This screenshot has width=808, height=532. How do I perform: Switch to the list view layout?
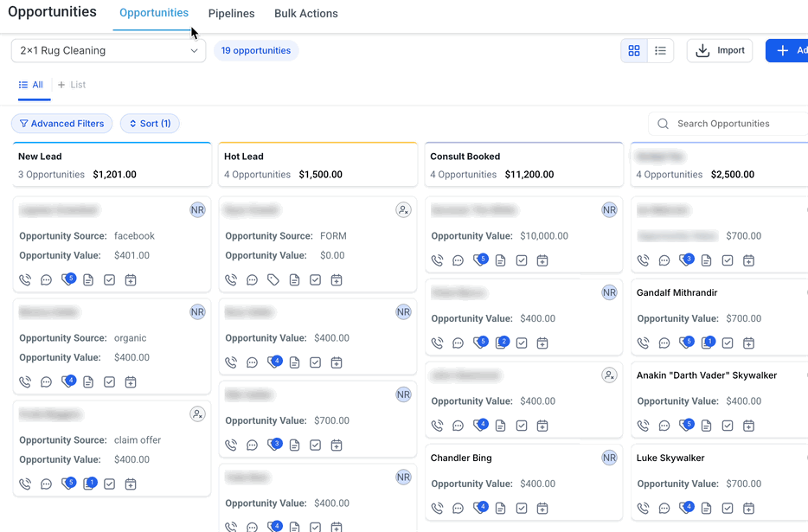pyautogui.click(x=660, y=51)
